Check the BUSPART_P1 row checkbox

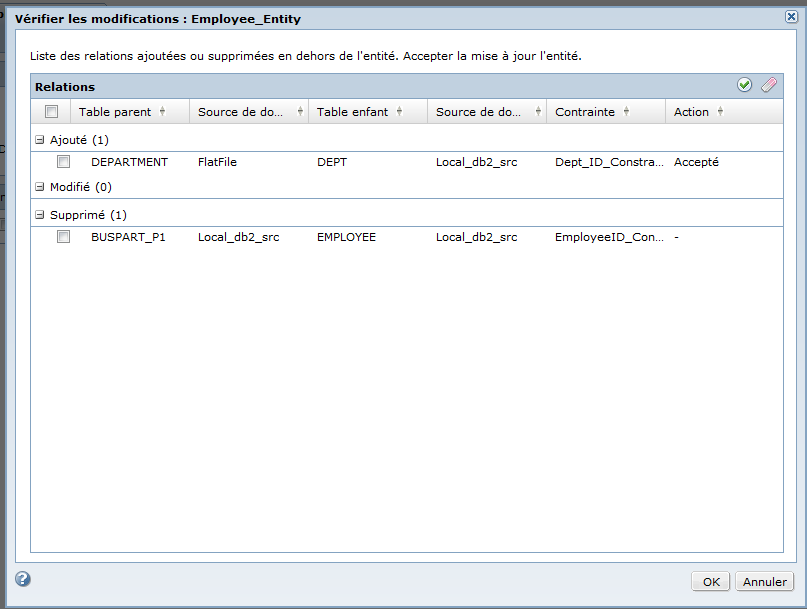click(63, 237)
